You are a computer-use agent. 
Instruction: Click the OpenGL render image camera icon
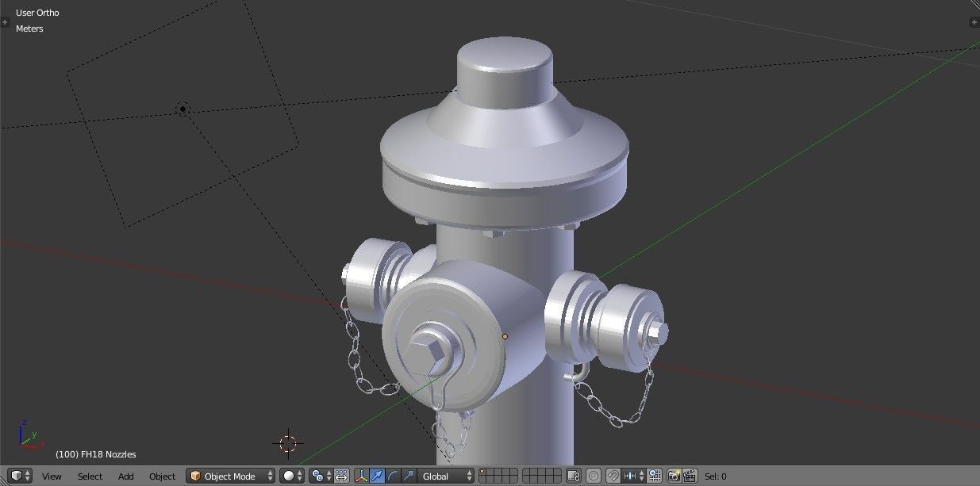(x=674, y=476)
